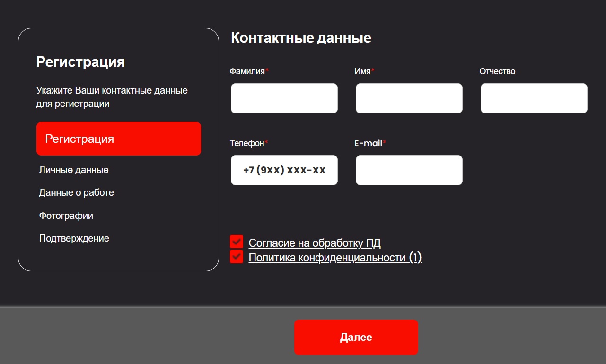Viewport: 606px width, 364px height.
Task: Go to the Подтверждение step
Action: (74, 238)
